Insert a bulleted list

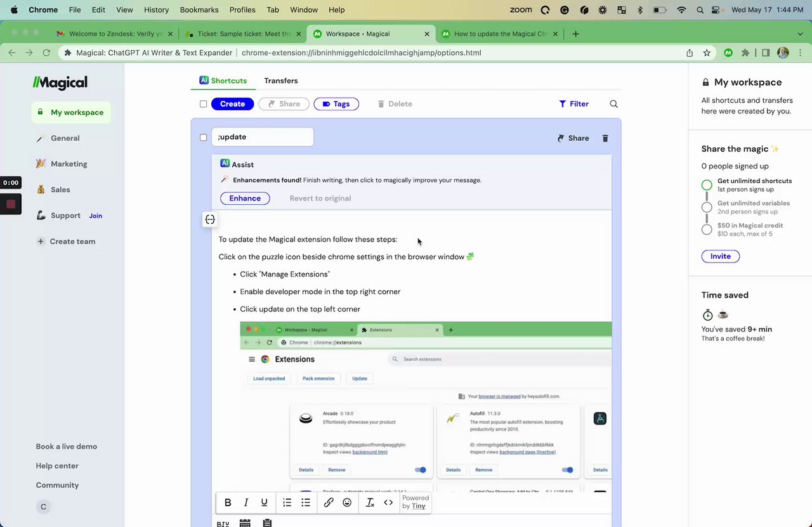(x=306, y=502)
